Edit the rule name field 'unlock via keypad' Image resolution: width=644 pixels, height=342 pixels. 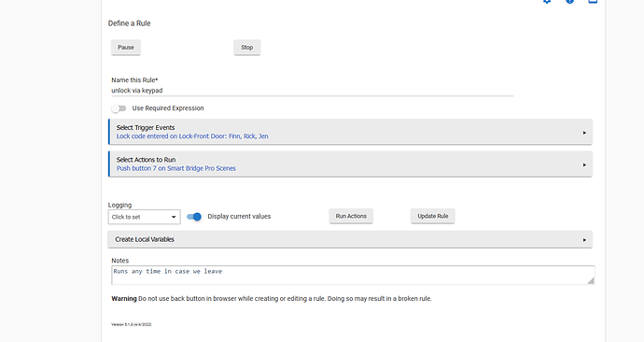click(x=312, y=91)
